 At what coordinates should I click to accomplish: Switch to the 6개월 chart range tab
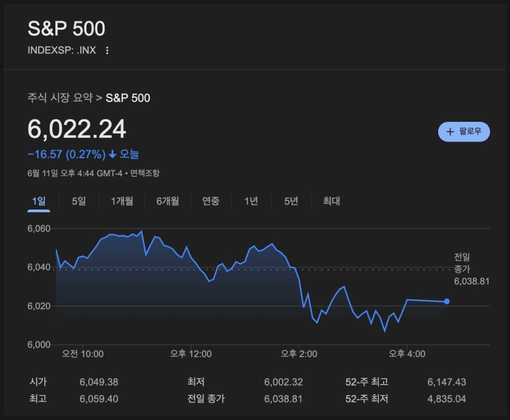coord(167,201)
